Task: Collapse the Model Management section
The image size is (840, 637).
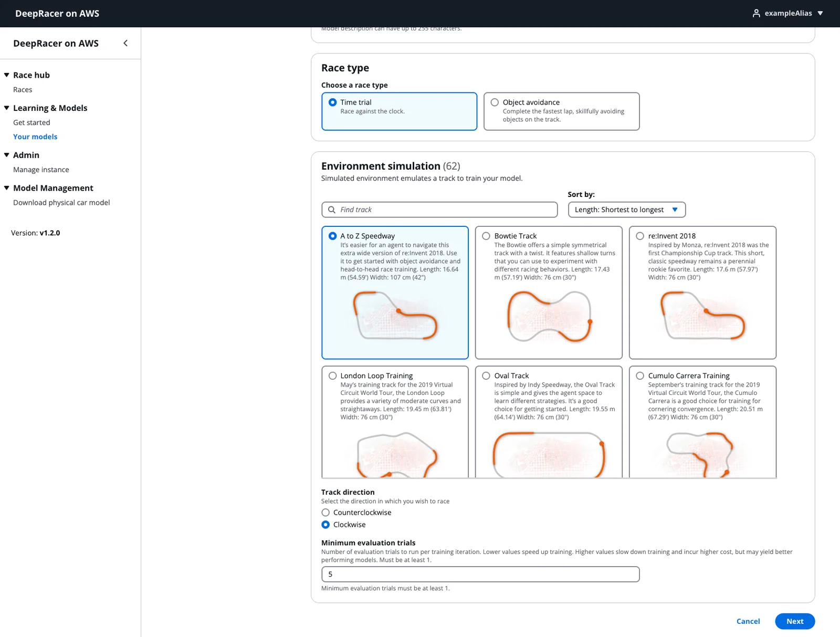Action: point(7,188)
